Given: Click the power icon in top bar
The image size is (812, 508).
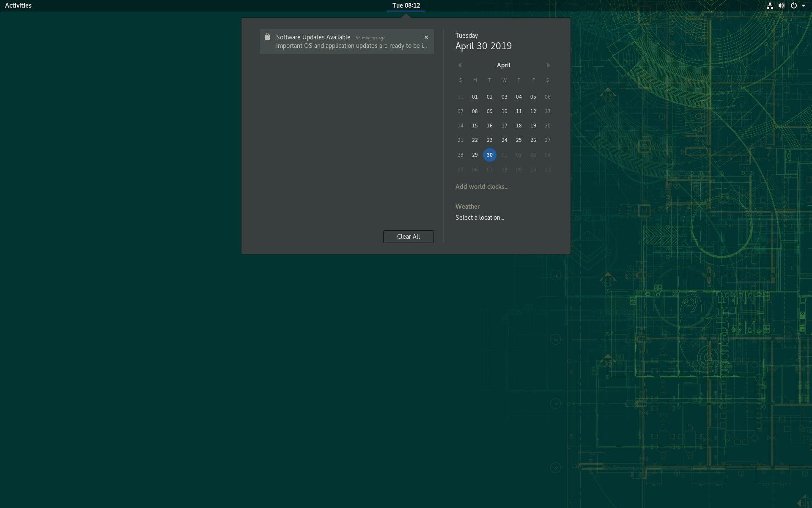Looking at the screenshot, I should (794, 6).
